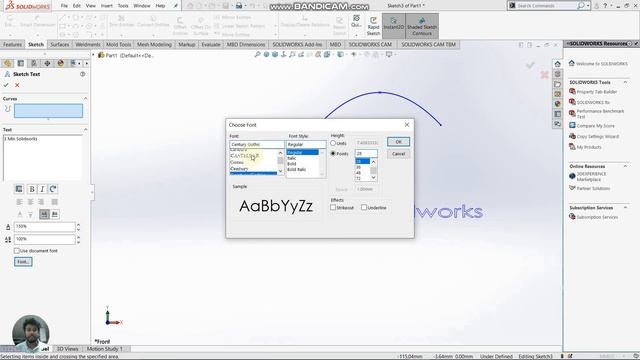This screenshot has width=640, height=360.
Task: Click the Full Justify text icon
Action: coord(54,202)
